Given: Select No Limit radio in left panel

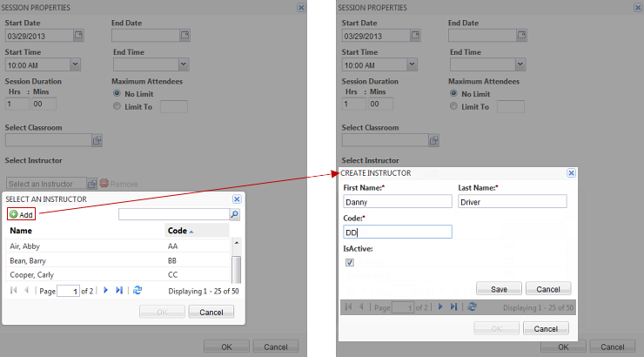Looking at the screenshot, I should tap(117, 93).
